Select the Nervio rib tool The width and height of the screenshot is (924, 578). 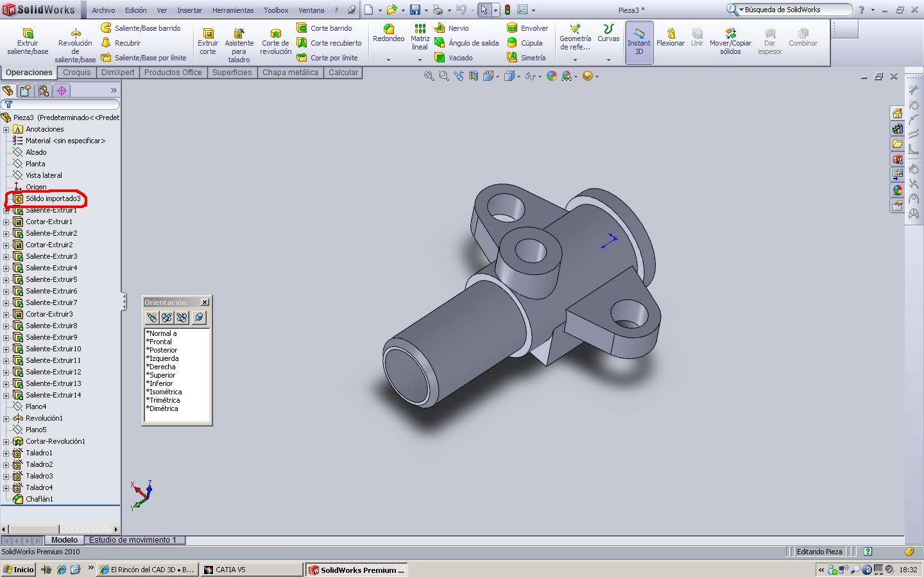[452, 28]
